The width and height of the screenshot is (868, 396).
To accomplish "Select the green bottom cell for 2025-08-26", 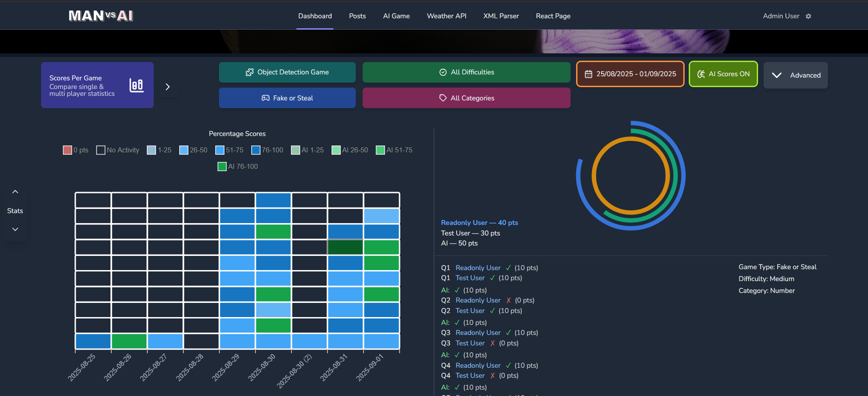I will click(129, 341).
